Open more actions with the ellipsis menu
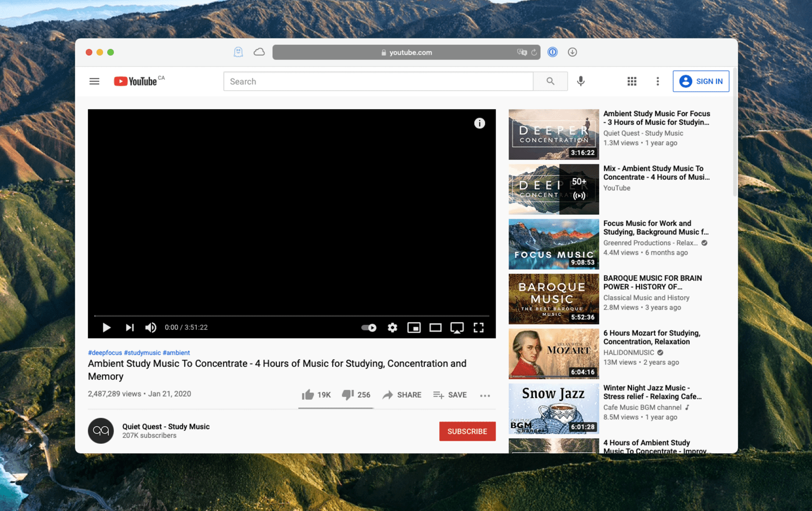812x511 pixels. click(485, 395)
